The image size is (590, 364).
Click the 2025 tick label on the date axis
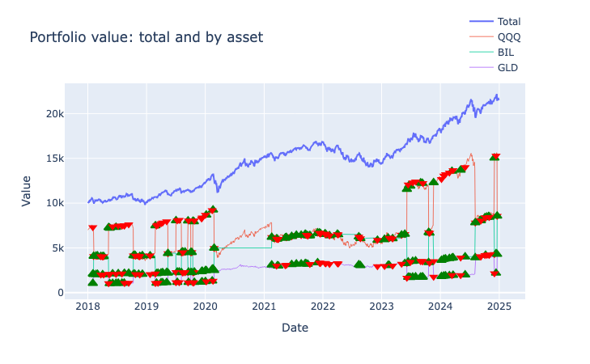pyautogui.click(x=499, y=307)
